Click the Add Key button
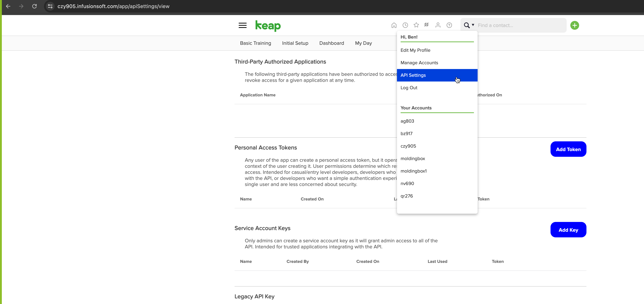The image size is (644, 304). [x=568, y=230]
